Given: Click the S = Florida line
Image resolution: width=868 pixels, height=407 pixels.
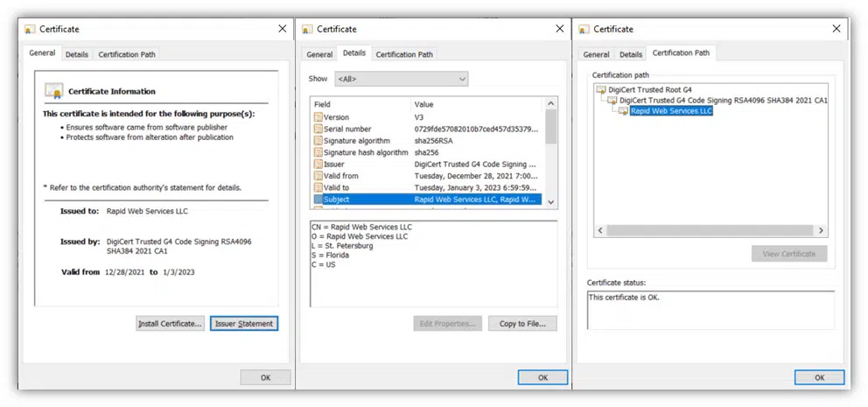Looking at the screenshot, I should coord(330,256).
